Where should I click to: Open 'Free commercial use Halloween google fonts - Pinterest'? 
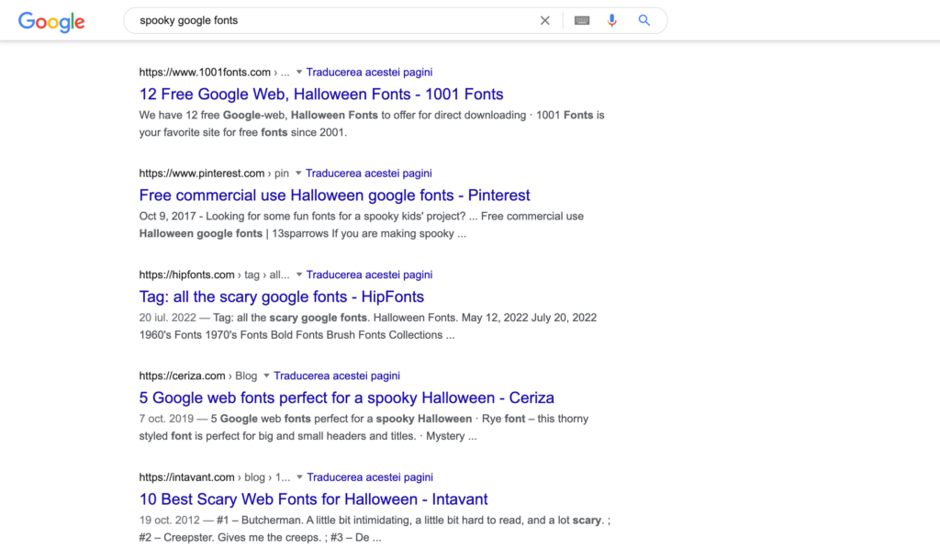tap(334, 196)
